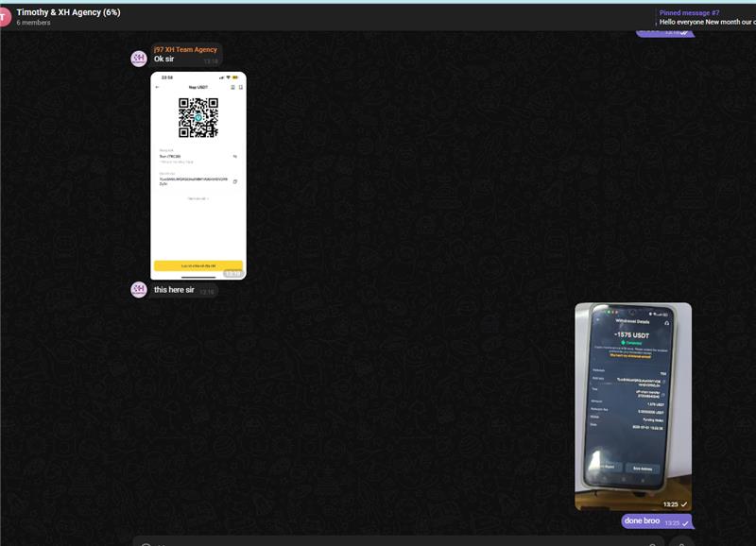Open the received QR code screenshot image

pyautogui.click(x=198, y=176)
